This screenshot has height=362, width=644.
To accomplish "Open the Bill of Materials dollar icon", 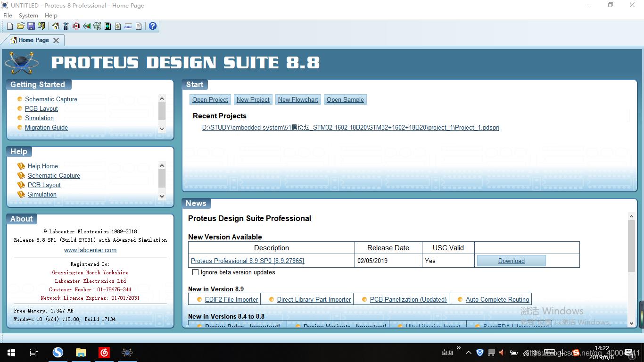I will pos(118,26).
